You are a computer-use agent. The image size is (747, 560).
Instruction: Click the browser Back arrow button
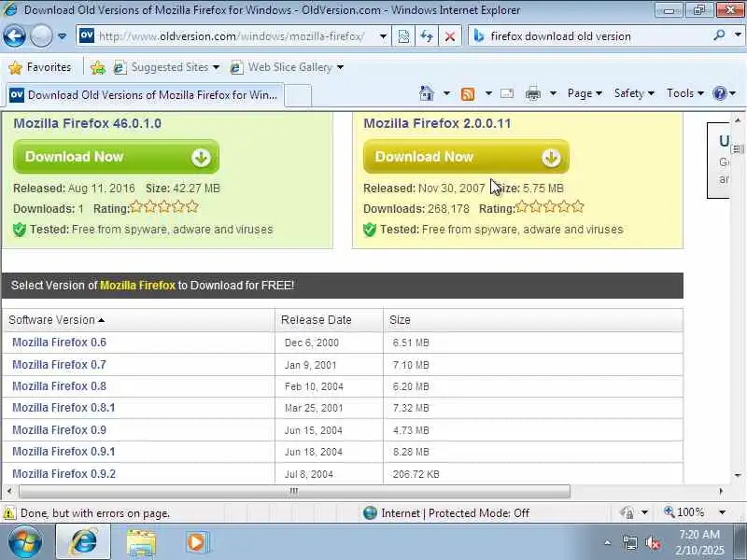14,35
